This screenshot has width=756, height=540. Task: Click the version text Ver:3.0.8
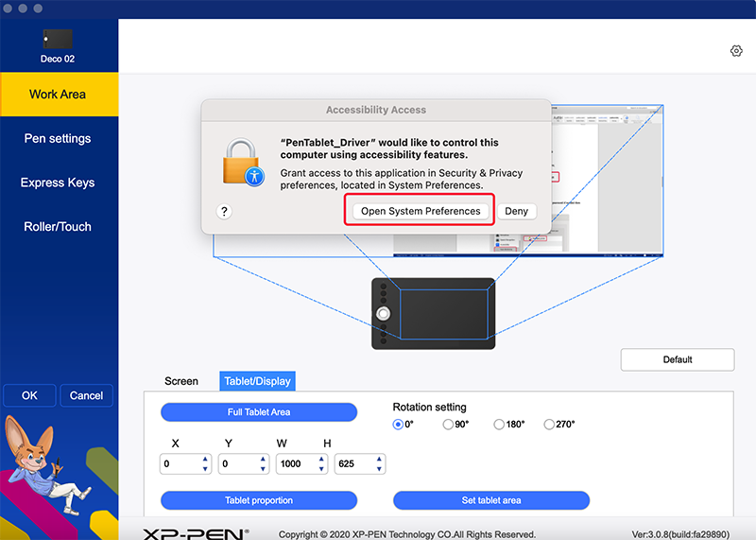[680, 534]
